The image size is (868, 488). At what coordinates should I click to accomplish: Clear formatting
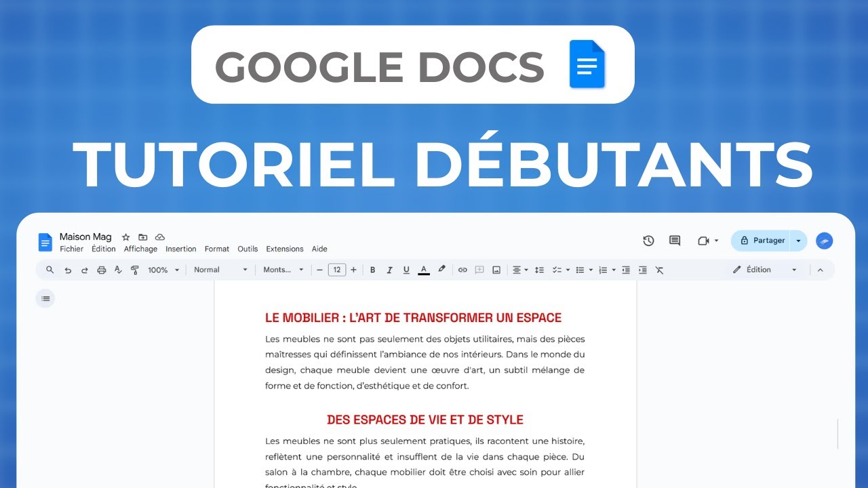tap(659, 270)
